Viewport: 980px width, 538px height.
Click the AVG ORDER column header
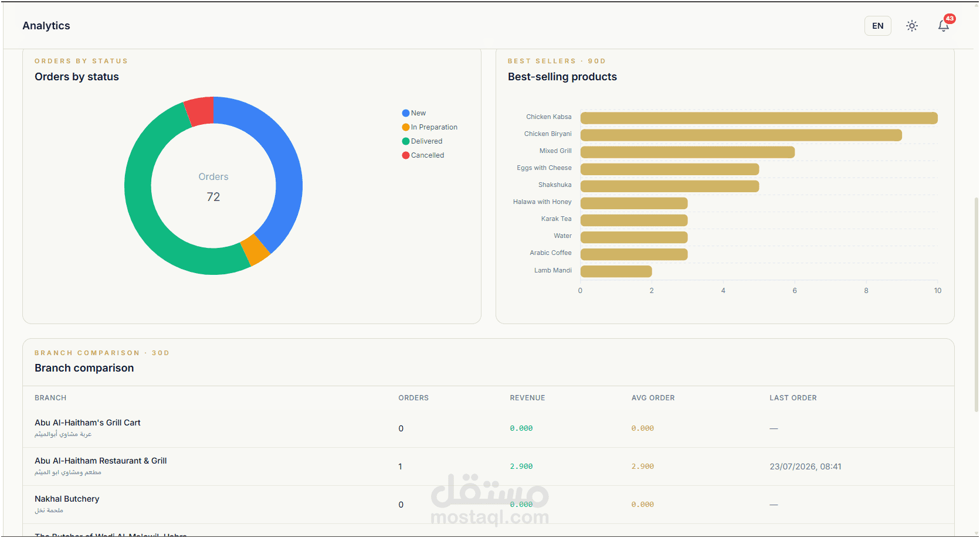(x=653, y=398)
